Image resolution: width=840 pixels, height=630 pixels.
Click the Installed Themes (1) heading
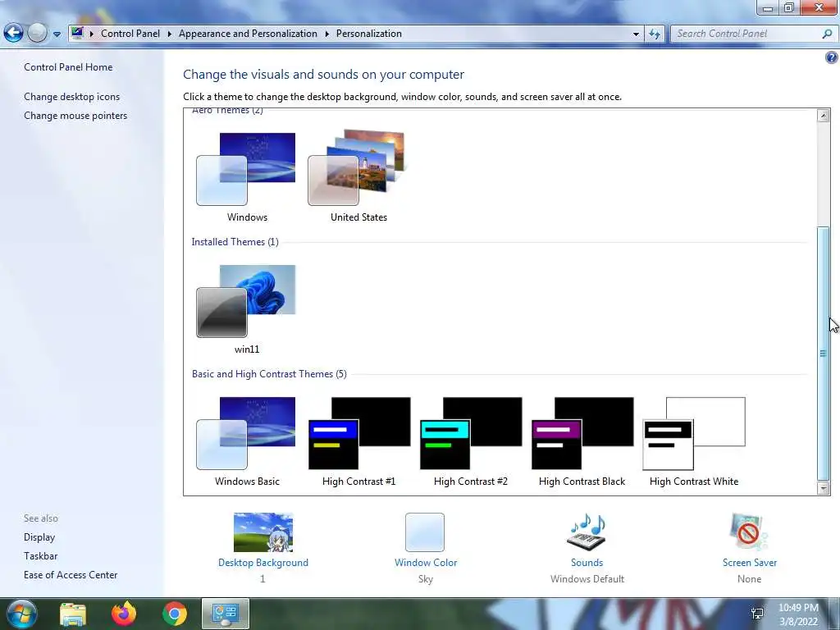click(x=235, y=242)
